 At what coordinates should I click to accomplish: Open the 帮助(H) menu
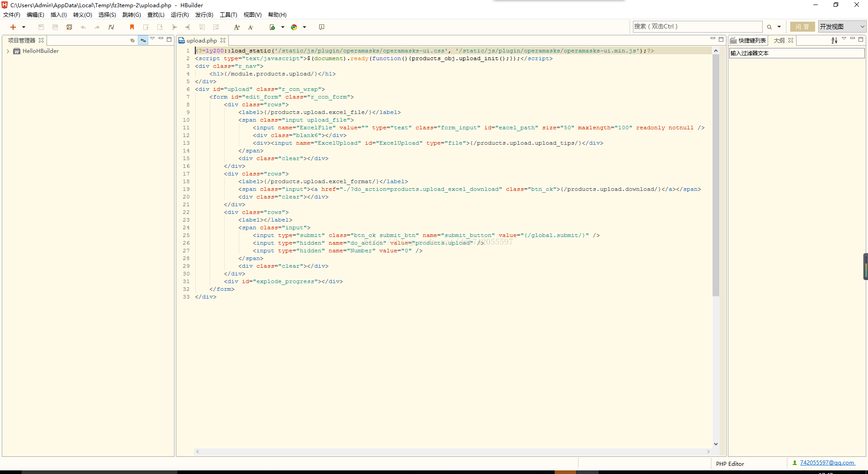point(277,15)
